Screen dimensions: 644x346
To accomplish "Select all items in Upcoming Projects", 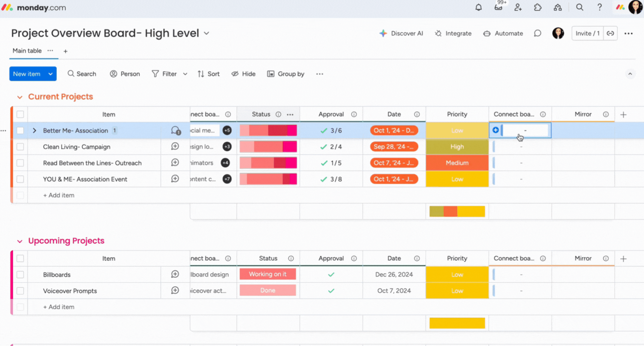I will (x=20, y=258).
